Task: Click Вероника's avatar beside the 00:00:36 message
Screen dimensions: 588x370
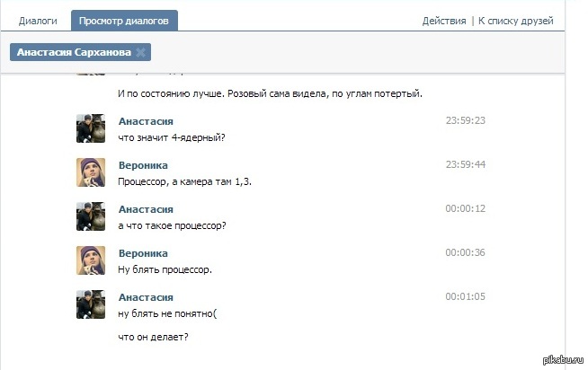Action: point(91,260)
